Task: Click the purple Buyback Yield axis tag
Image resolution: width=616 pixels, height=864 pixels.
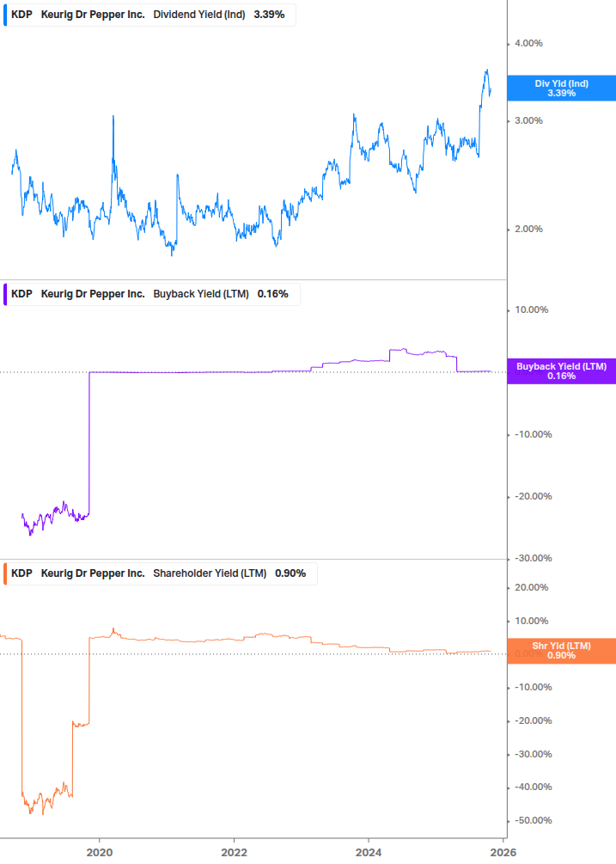Action: click(x=561, y=371)
